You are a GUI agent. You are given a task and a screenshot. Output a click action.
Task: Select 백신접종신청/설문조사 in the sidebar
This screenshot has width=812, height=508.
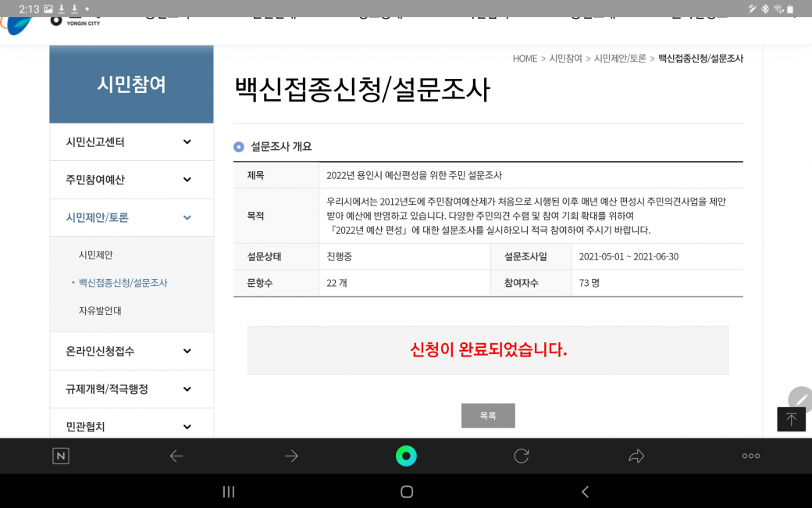[x=123, y=283]
